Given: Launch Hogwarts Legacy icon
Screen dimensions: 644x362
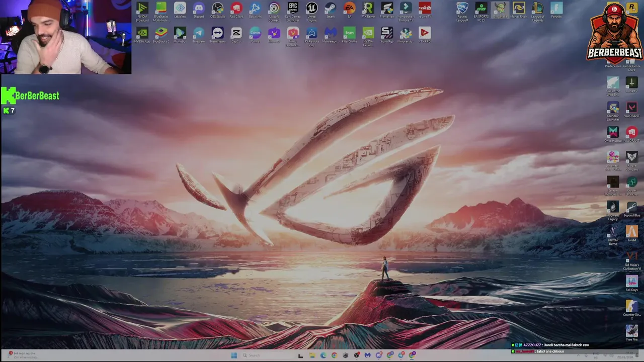Looking at the screenshot, I should coord(613,211).
